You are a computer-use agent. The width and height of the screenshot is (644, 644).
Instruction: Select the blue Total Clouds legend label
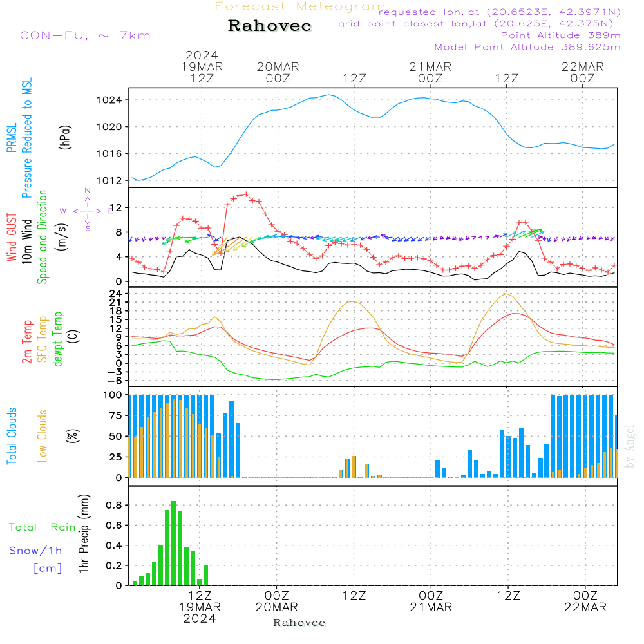coord(12,436)
